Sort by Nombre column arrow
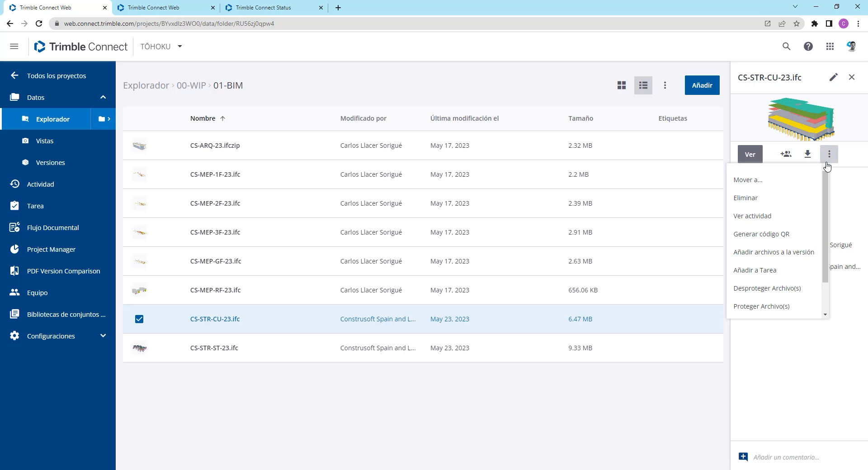The image size is (868, 470). pyautogui.click(x=222, y=118)
